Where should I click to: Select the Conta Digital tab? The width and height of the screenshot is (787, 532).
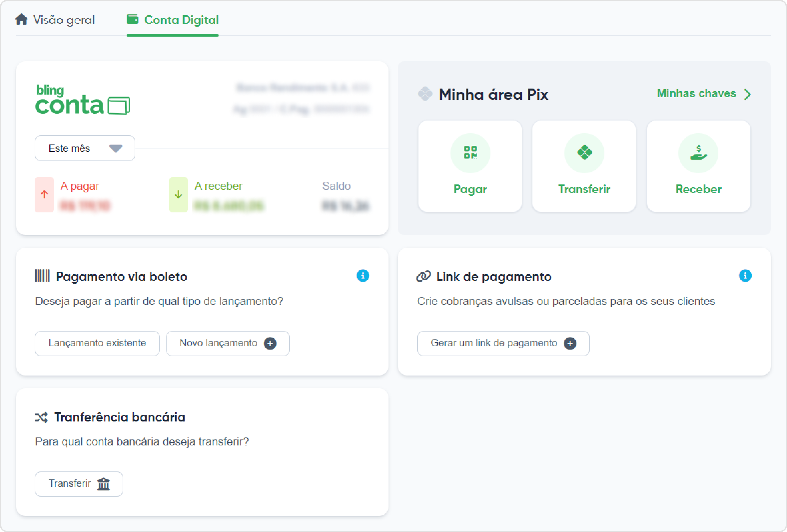click(173, 20)
